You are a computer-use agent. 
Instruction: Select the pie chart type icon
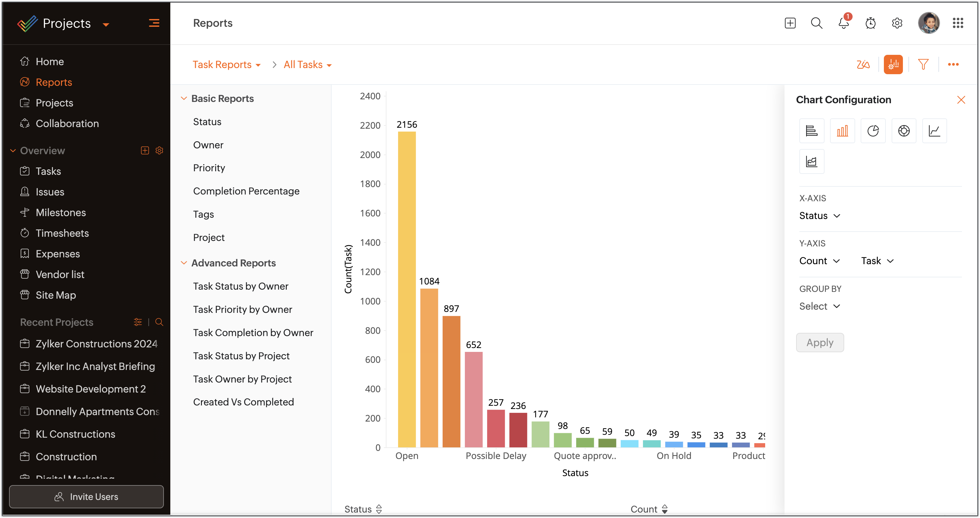click(873, 131)
